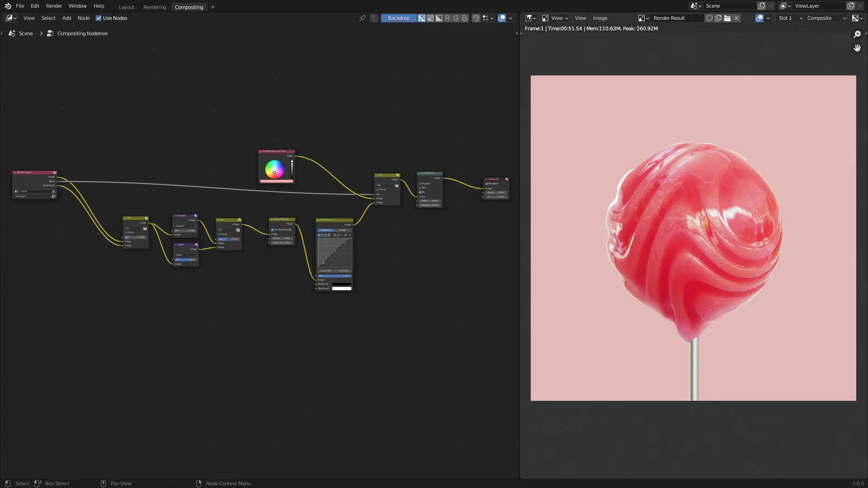Pin the node editor context
This screenshot has height=488, width=868.
362,18
